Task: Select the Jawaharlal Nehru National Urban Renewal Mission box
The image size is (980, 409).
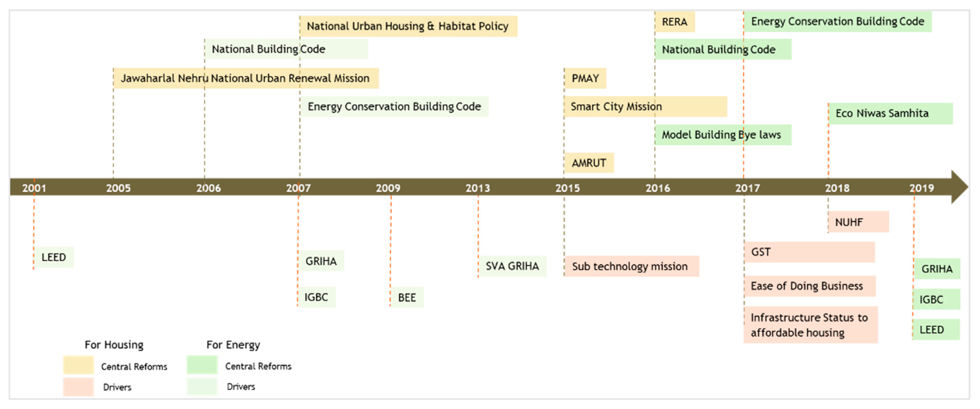Action: pyautogui.click(x=246, y=78)
